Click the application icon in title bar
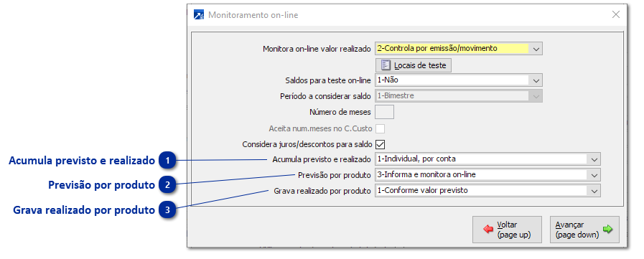 point(198,15)
